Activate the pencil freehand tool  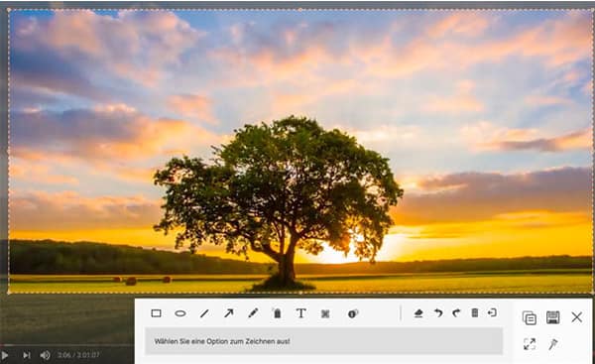253,313
